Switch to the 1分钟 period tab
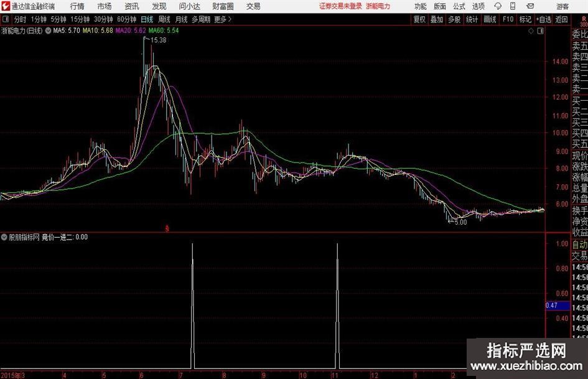The height and width of the screenshot is (379, 588). (x=39, y=19)
